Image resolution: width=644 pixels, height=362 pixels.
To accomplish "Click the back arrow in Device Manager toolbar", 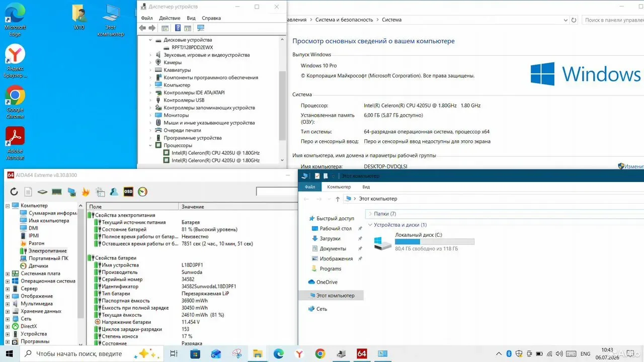I will pos(143,28).
